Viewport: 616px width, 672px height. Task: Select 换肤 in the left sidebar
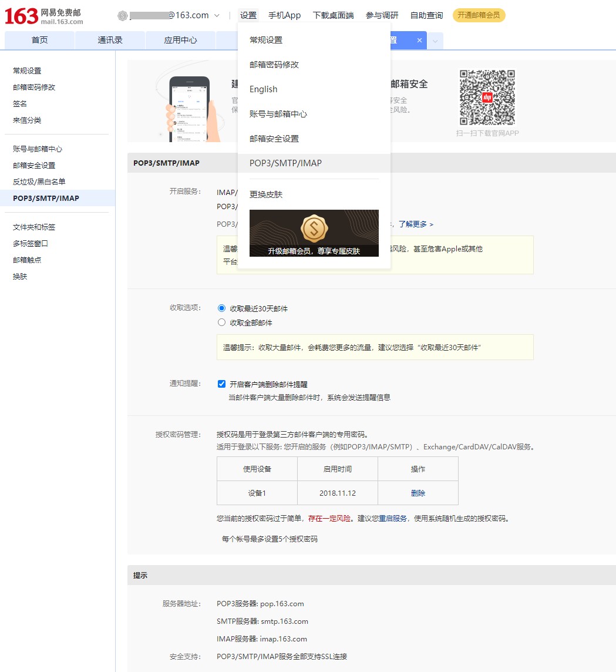click(20, 276)
